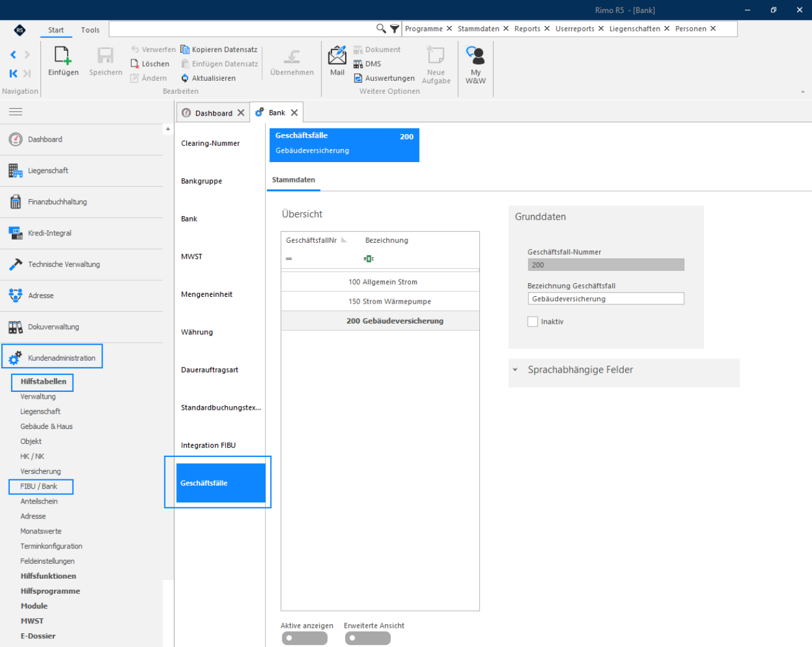Switch to the Tools ribbon tab

pyautogui.click(x=90, y=30)
